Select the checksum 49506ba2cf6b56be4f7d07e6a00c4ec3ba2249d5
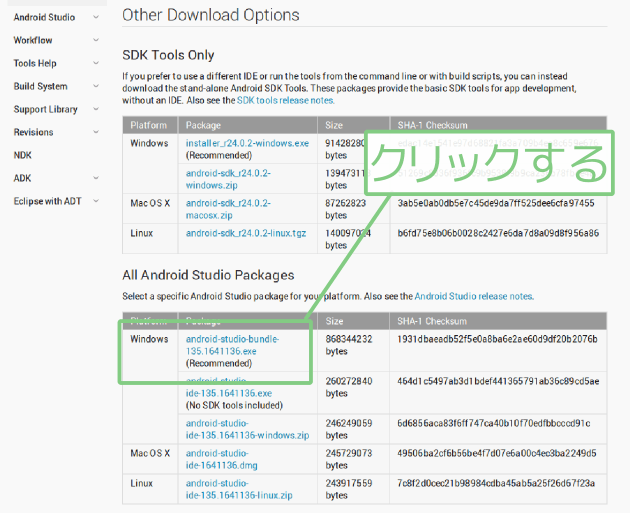630x513 pixels. tap(497, 453)
